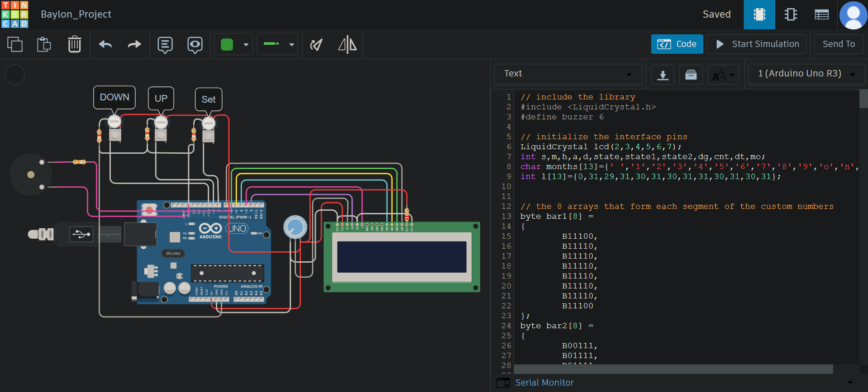
Task: Delete selection with the trash icon
Action: (74, 44)
